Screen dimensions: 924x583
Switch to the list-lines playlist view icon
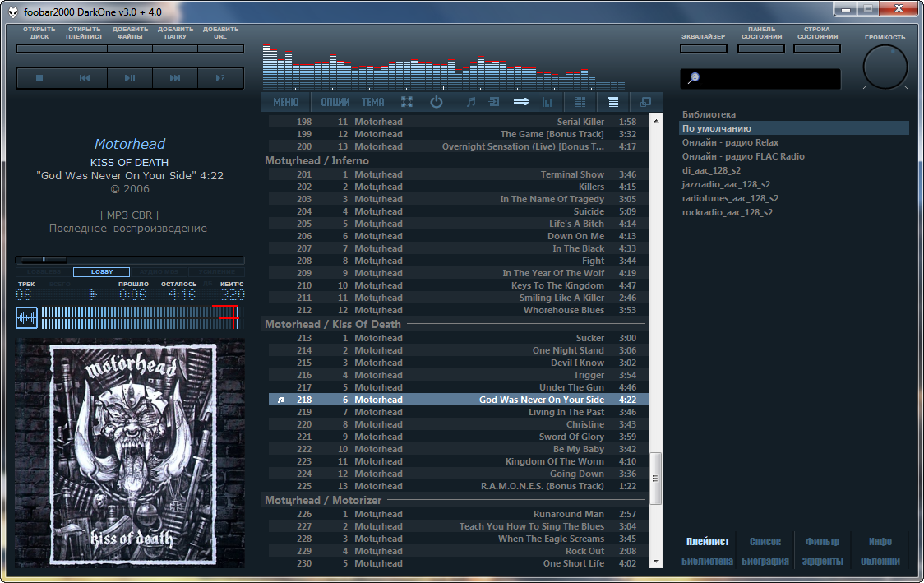tap(613, 102)
